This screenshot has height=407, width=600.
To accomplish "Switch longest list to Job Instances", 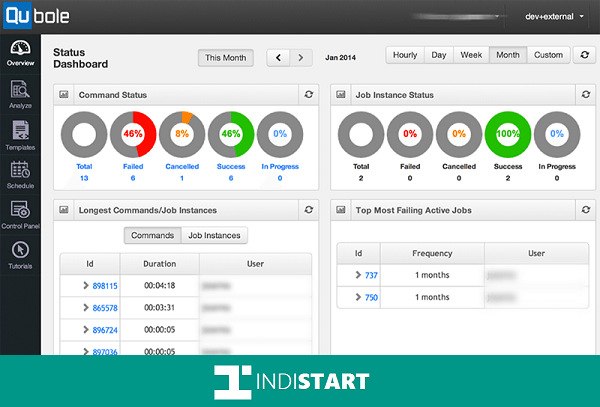I will (x=214, y=235).
